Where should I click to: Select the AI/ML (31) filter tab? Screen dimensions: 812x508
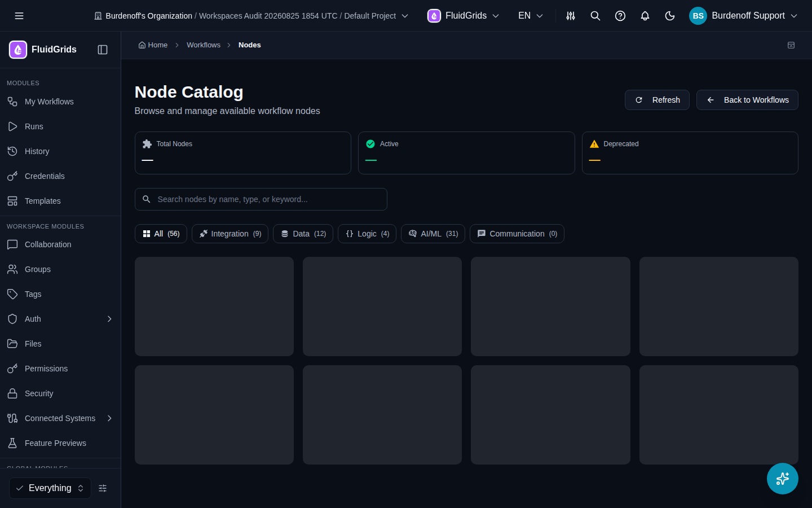(433, 234)
